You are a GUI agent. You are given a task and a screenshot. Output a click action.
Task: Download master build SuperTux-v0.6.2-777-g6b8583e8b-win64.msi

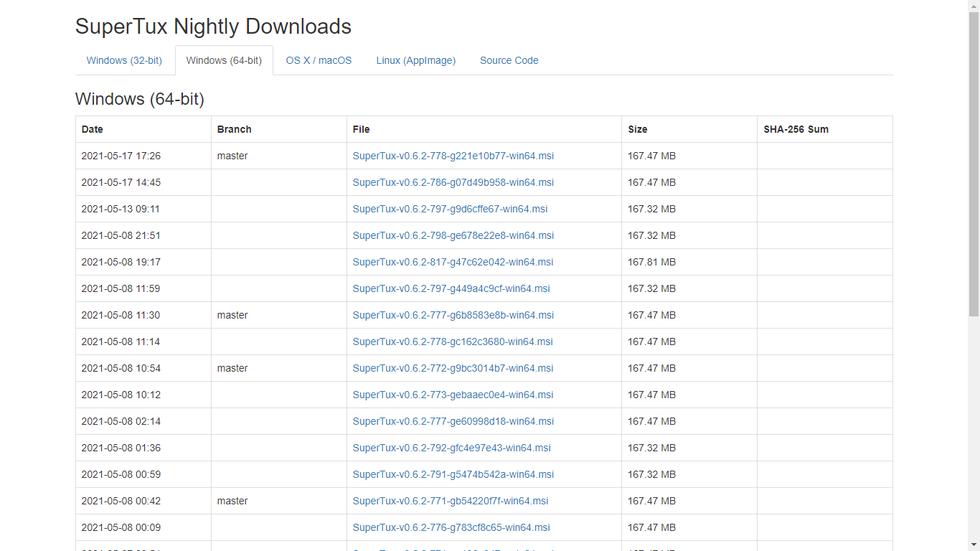[x=453, y=315]
